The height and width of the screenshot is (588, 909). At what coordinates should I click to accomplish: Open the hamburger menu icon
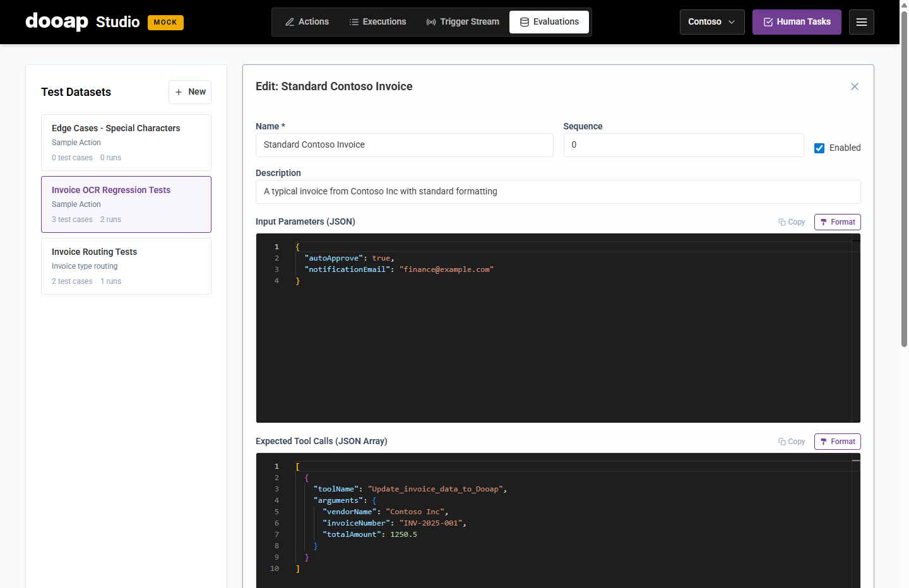coord(861,22)
